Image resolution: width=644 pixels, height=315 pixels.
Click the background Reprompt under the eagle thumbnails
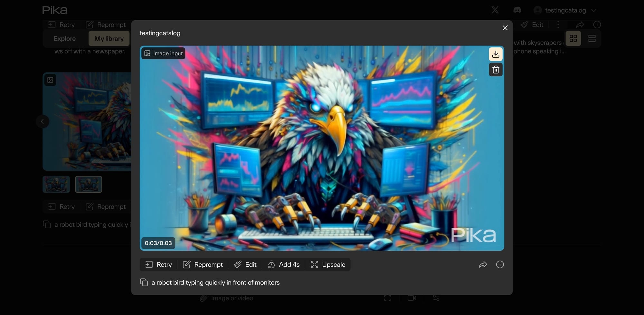(106, 206)
